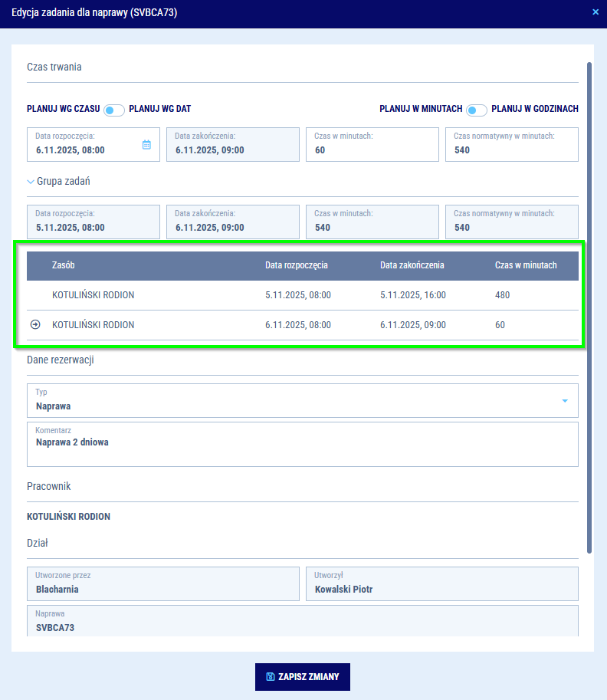Viewport: 607px width, 700px height.
Task: Toggle Planuj w minutach / godzinach switch
Action: click(x=477, y=110)
